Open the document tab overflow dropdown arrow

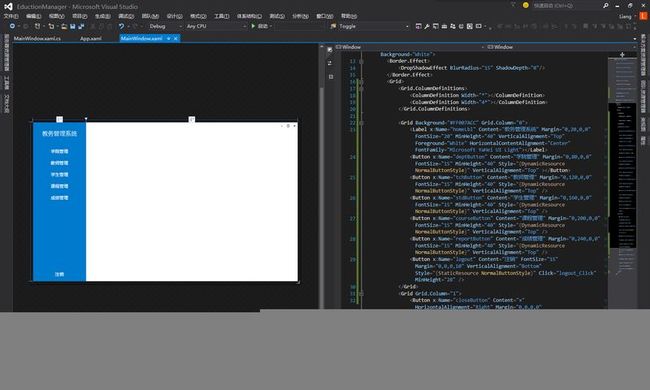tap(634, 39)
